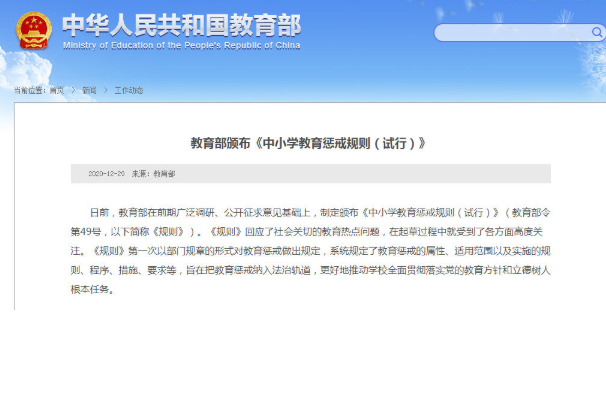Click the article title 教育部颁布《中小学教育惩戒规则（试行）》
This screenshot has width=606, height=408.
tap(308, 143)
